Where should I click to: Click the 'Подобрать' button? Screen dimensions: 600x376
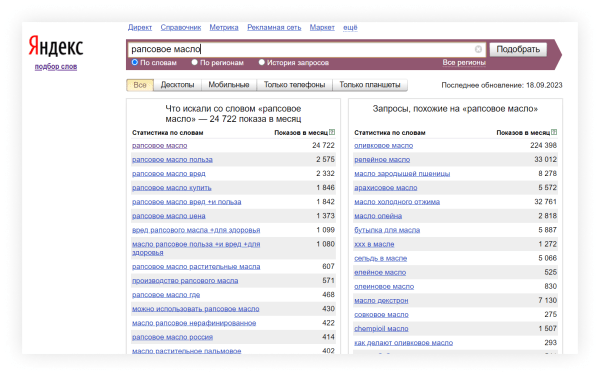pyautogui.click(x=518, y=49)
